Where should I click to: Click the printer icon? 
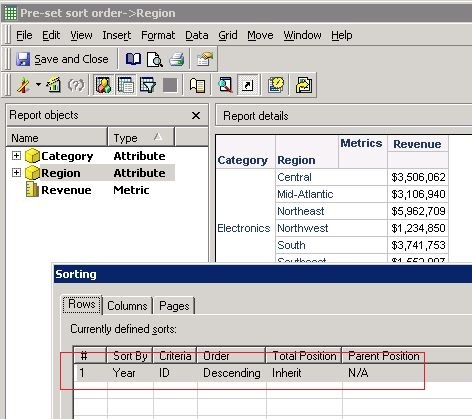(x=177, y=59)
